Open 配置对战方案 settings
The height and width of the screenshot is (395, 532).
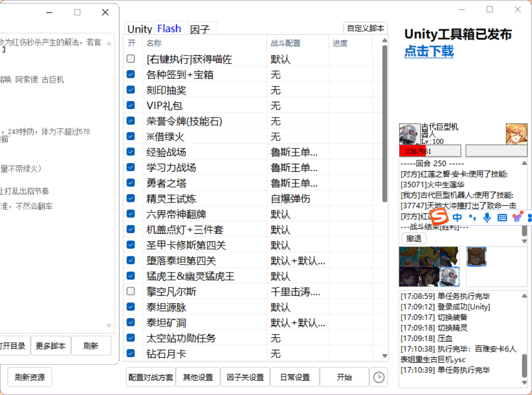click(151, 377)
